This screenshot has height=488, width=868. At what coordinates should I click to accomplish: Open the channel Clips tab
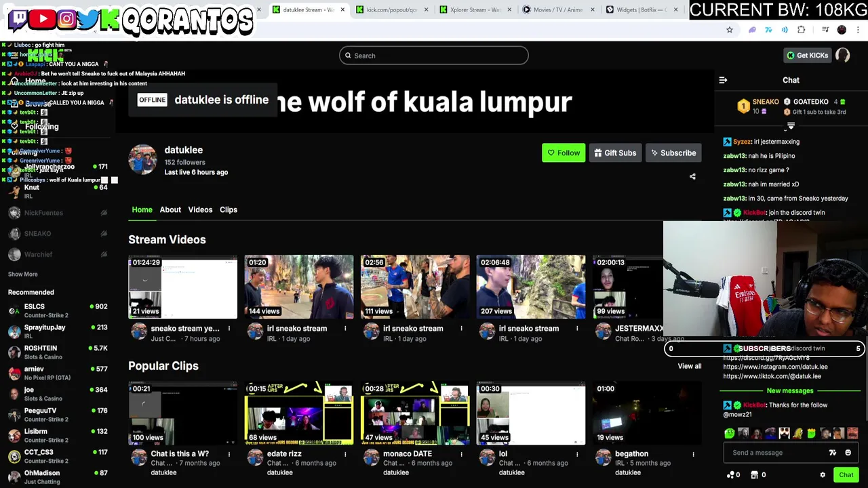[229, 209]
